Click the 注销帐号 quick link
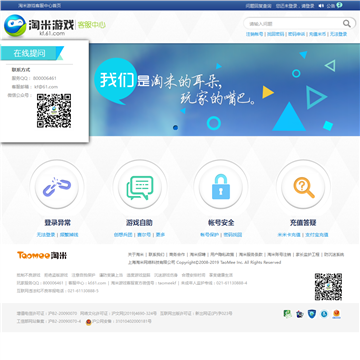The image size is (360, 360). coord(254,34)
